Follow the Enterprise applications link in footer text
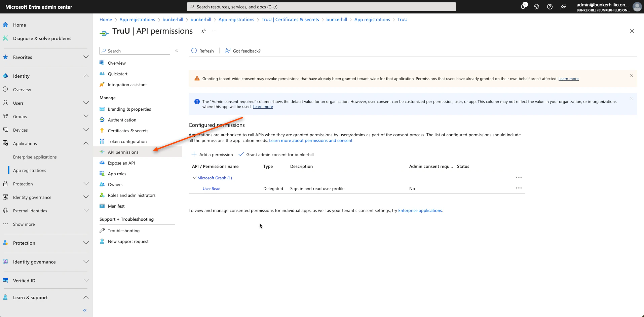Screen dimensions: 644x317 click(420, 211)
